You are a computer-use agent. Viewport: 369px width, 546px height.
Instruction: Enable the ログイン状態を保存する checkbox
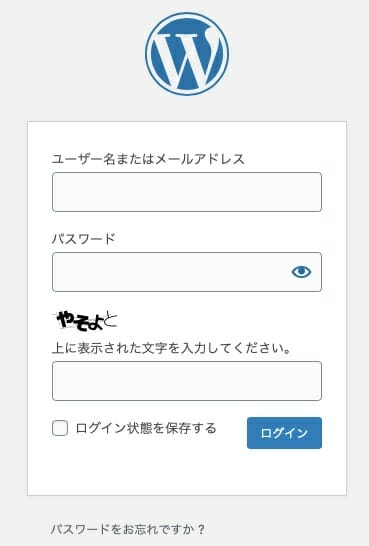60,428
